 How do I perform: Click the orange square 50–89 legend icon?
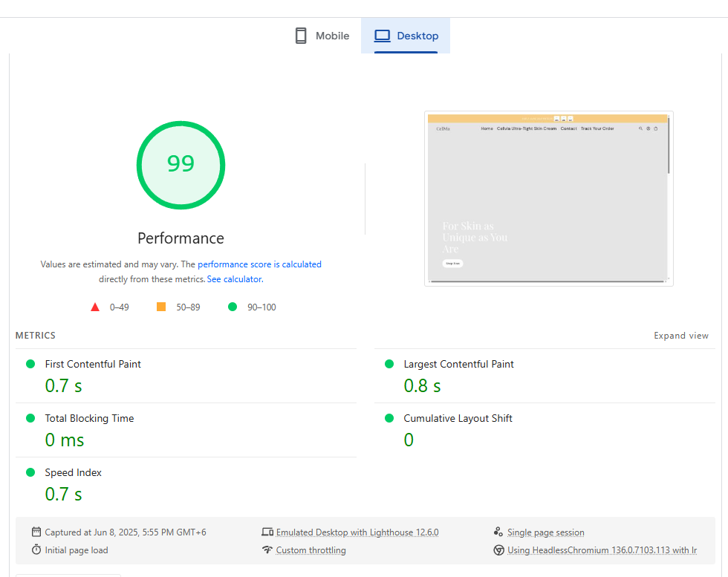point(161,307)
